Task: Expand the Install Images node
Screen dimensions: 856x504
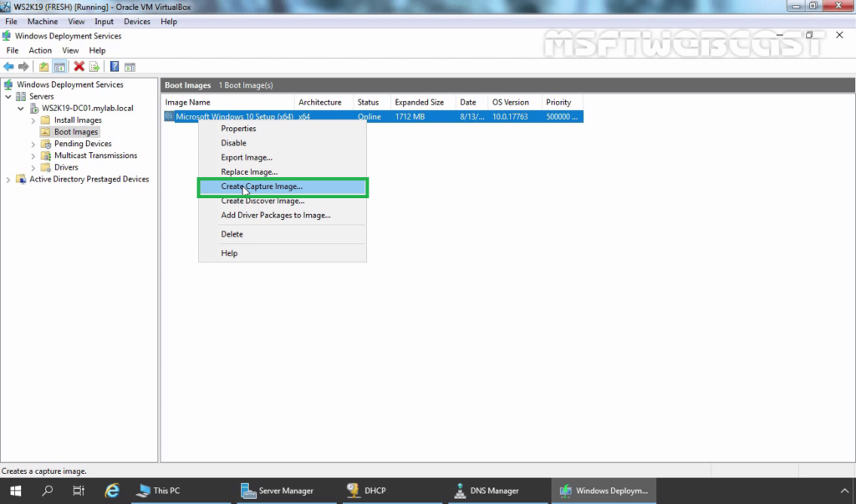Action: tap(33, 120)
